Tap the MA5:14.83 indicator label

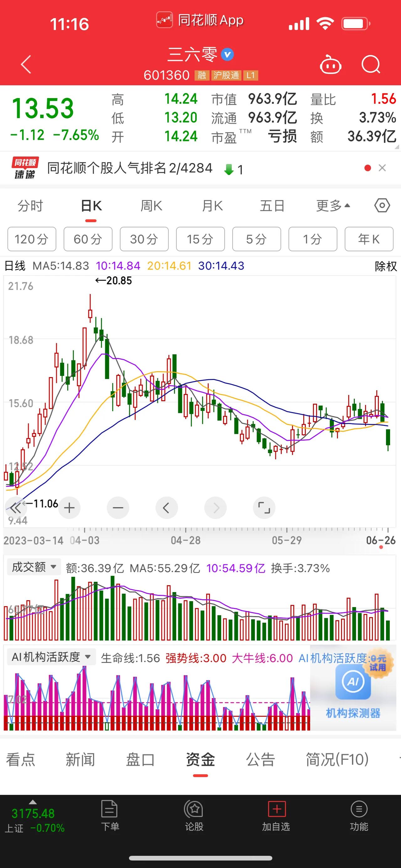click(60, 266)
